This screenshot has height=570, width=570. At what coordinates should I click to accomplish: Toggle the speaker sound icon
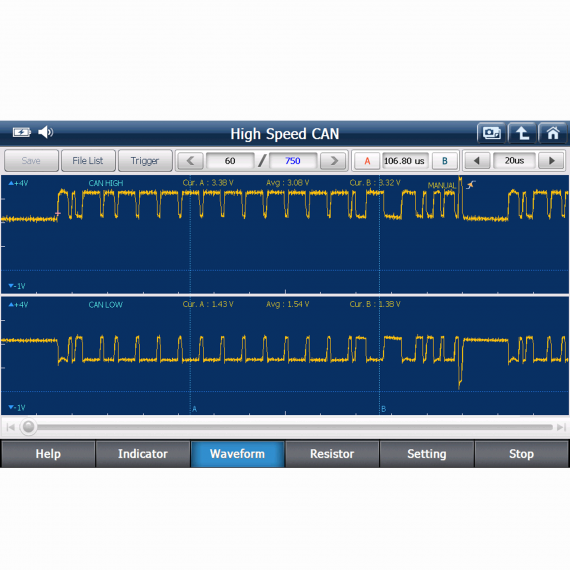pyautogui.click(x=46, y=132)
